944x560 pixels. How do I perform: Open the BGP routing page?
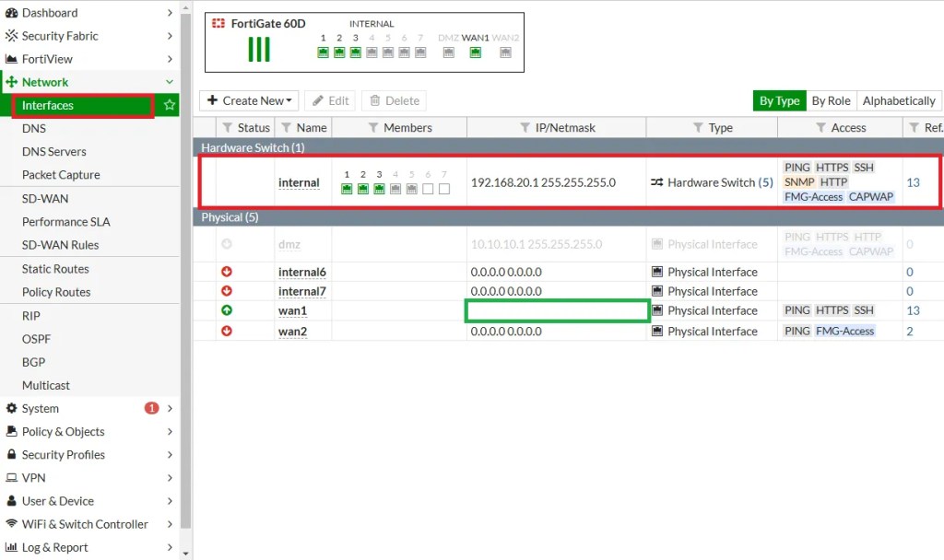34,362
